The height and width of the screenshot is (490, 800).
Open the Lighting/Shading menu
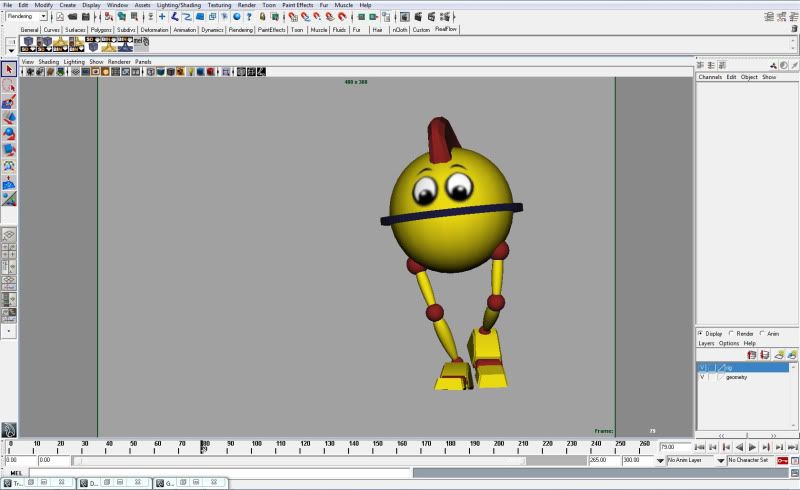coord(179,5)
